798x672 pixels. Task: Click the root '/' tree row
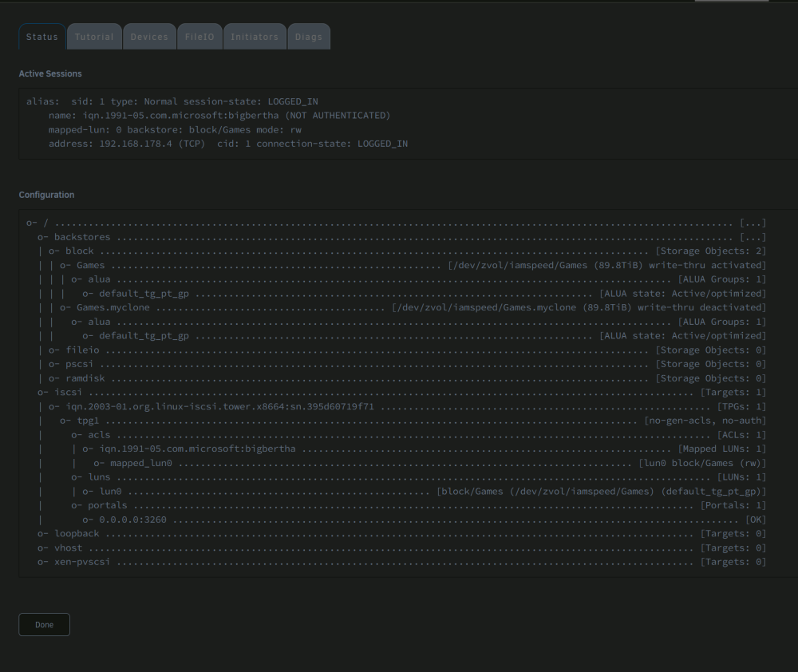[396, 223]
